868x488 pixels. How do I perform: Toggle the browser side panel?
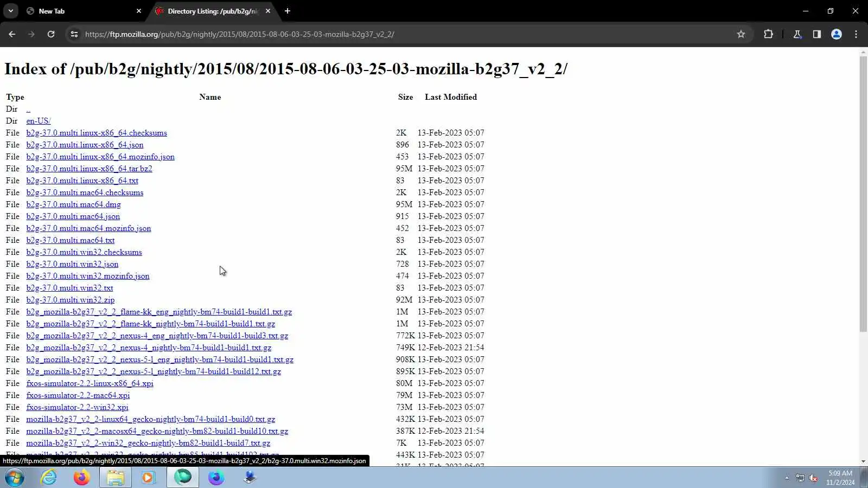tap(817, 34)
